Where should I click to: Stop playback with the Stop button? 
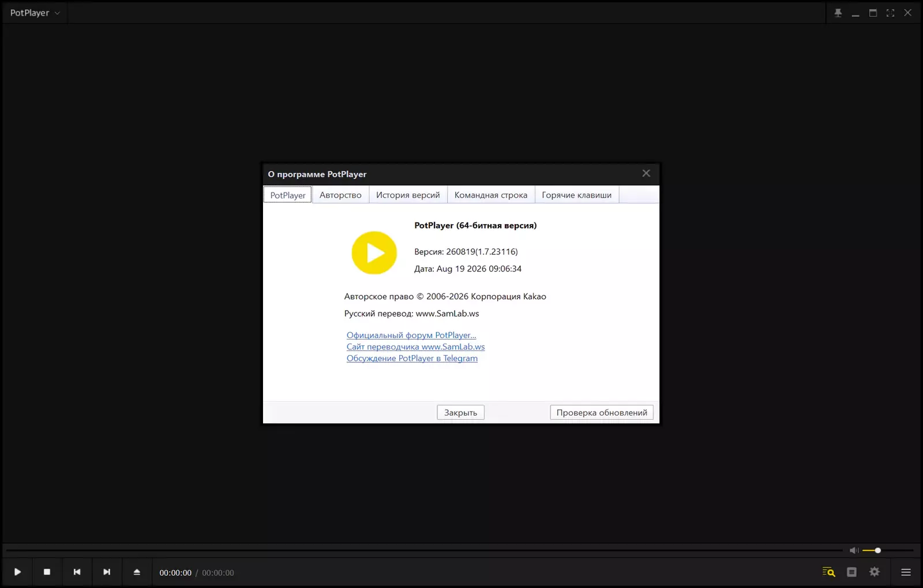tap(47, 572)
